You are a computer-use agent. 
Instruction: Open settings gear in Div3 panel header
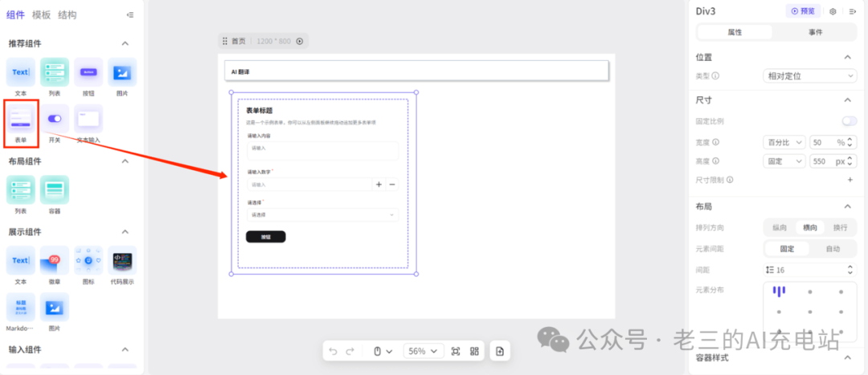833,11
